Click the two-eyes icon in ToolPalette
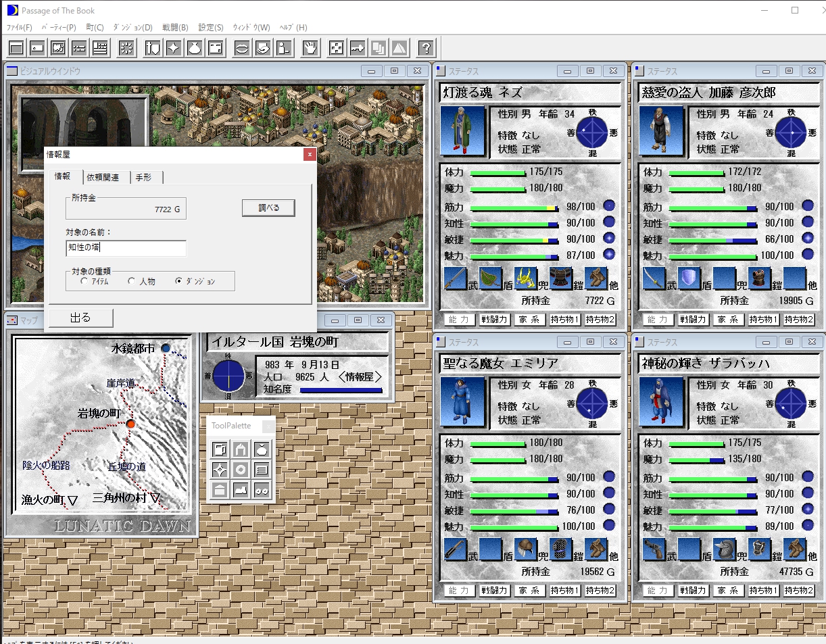This screenshot has height=644, width=826. point(262,490)
